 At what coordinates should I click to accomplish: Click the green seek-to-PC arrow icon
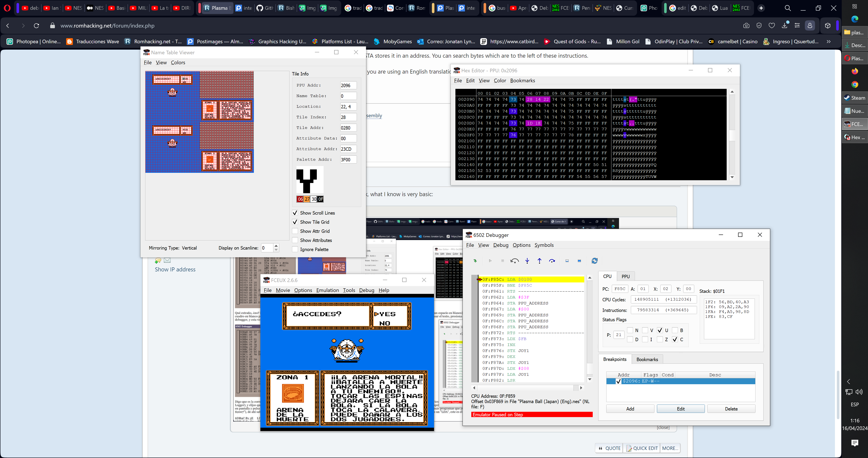(475, 261)
